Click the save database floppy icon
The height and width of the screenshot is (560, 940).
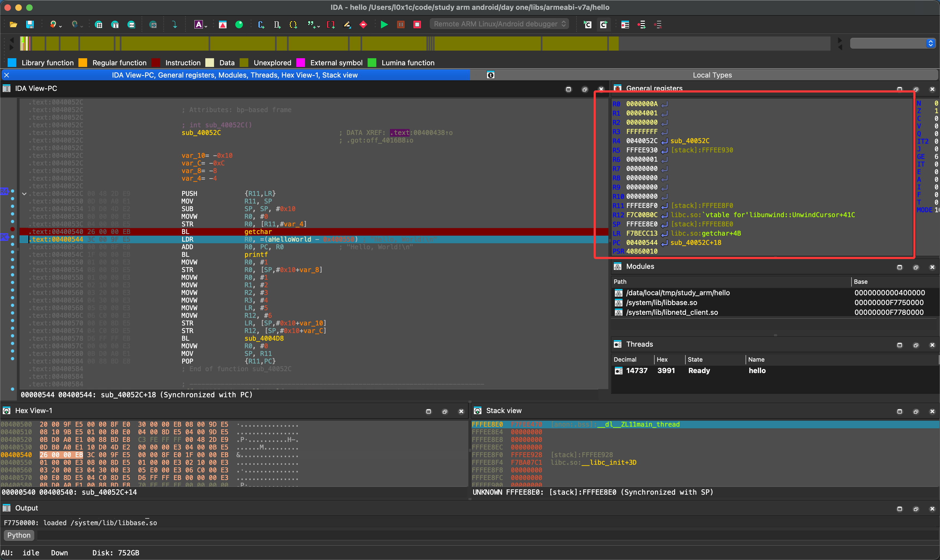pos(30,24)
